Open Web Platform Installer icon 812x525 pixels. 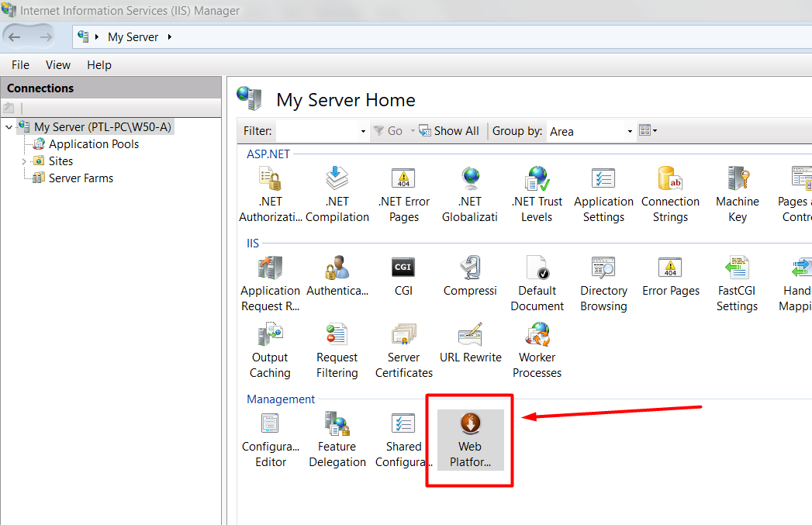tap(470, 440)
